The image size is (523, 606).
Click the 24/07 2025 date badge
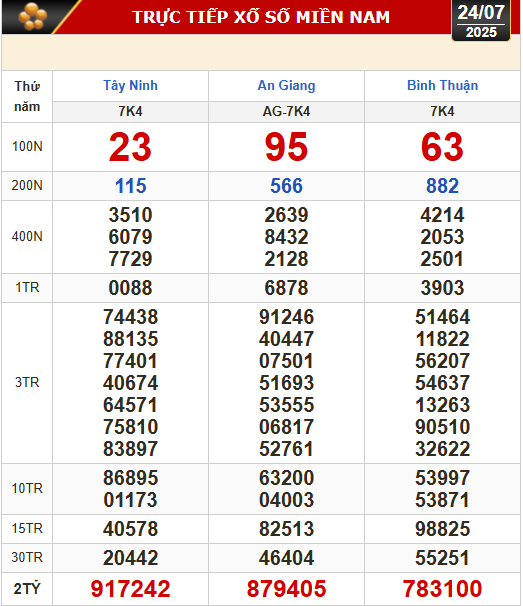481,20
